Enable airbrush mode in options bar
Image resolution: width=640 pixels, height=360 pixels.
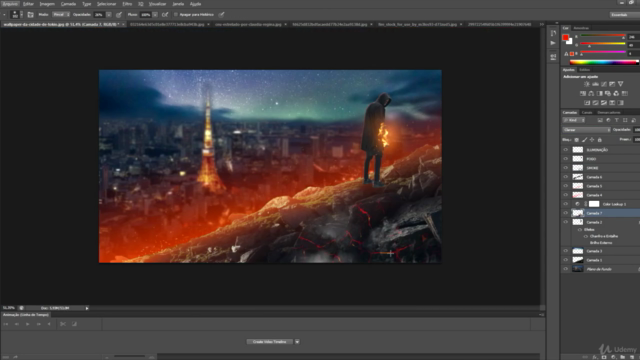click(165, 15)
